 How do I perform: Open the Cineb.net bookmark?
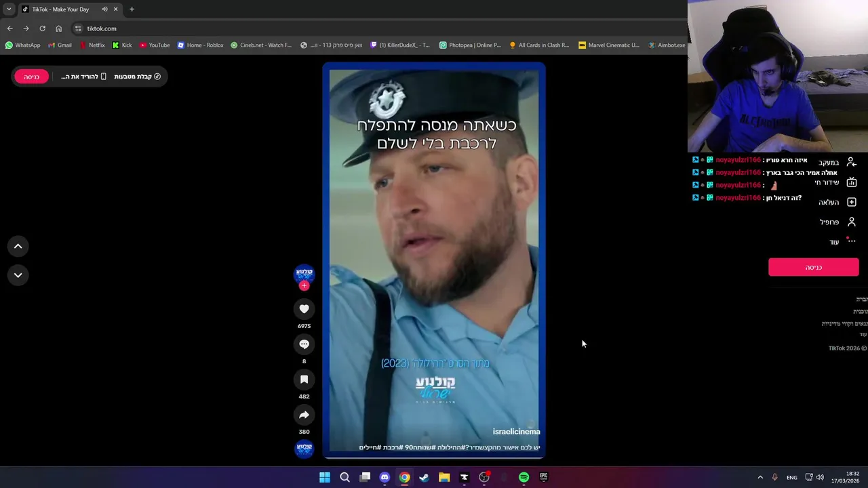coord(261,45)
